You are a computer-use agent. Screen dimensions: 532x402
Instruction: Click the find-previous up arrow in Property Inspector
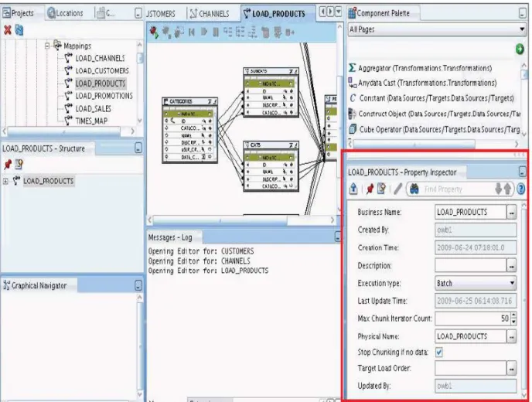(x=507, y=189)
